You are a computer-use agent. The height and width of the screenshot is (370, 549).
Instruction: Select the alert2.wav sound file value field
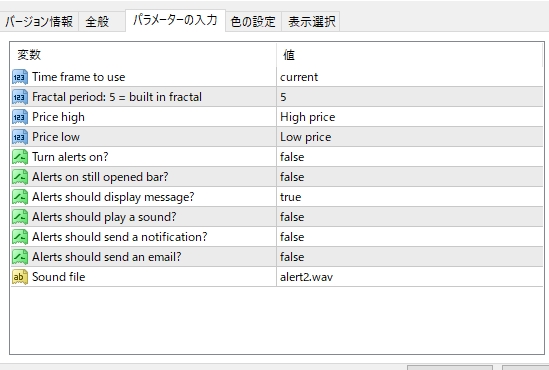pyautogui.click(x=410, y=277)
